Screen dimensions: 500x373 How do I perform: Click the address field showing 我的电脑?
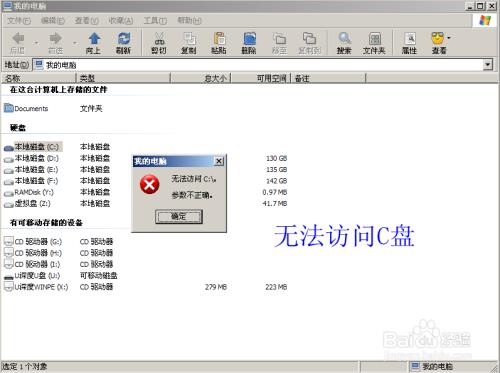coord(258,65)
